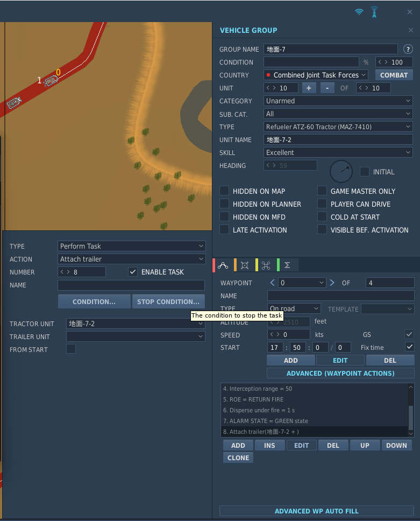The image size is (420, 521).
Task: Open Country dropdown Combined Joint Task Forces
Action: pos(316,75)
